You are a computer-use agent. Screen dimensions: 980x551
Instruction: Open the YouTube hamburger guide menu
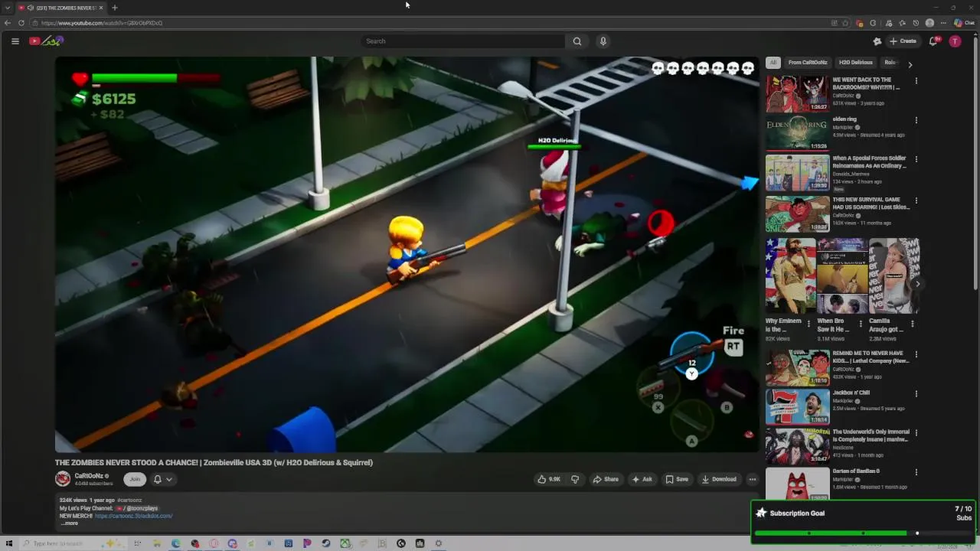(x=15, y=41)
